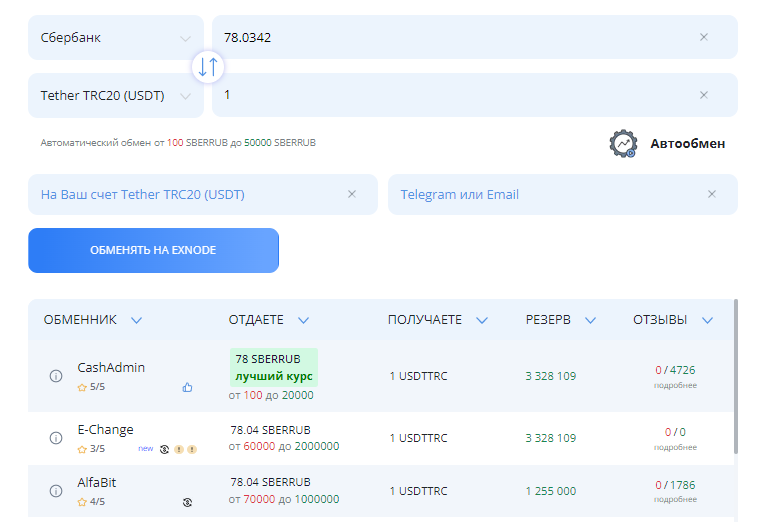Clear the Tether amount value 1
The image size is (765, 522).
point(704,95)
